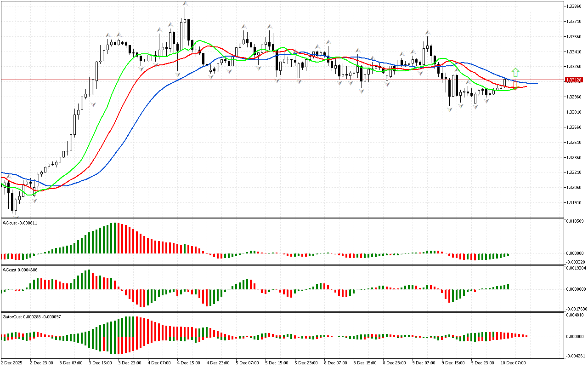Click the red down arrow signal marker
The width and height of the screenshot is (588, 368).
pos(515,86)
